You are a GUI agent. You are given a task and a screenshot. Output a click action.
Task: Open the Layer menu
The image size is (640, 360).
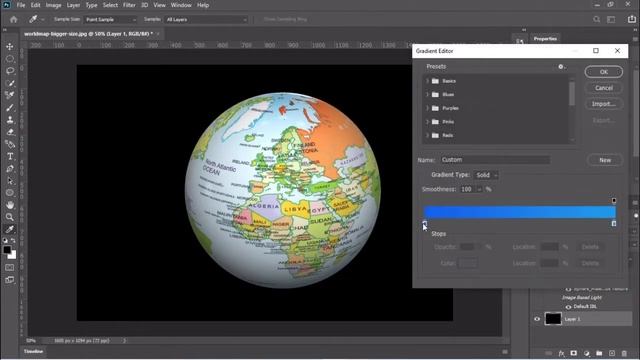click(73, 5)
